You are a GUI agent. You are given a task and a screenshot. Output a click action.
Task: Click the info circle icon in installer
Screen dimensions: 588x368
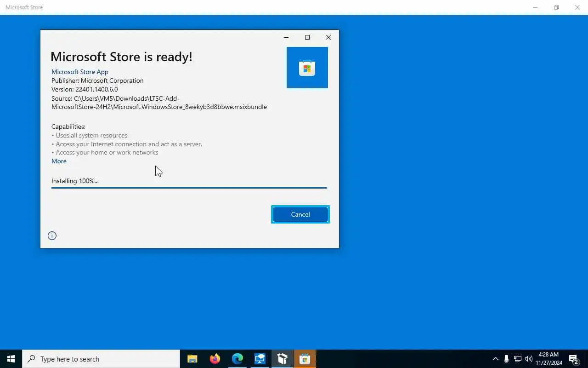(52, 236)
